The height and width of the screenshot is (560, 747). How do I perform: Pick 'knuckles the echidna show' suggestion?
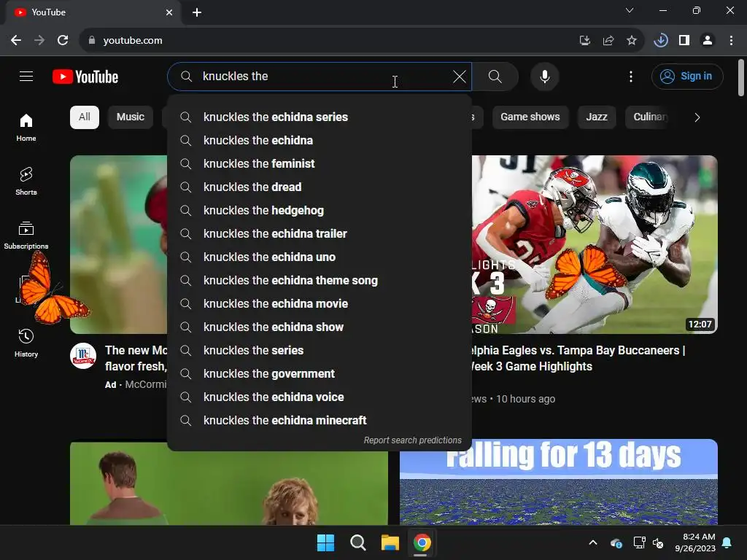point(320,327)
